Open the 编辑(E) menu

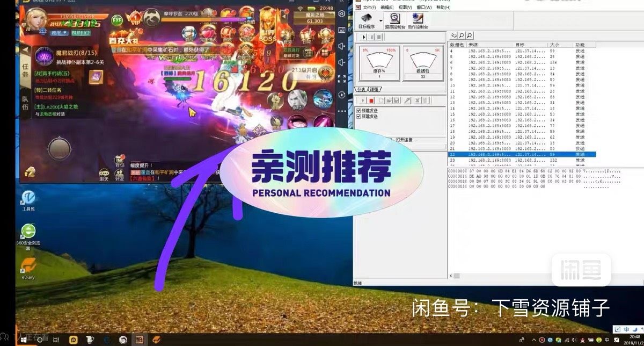(387, 8)
